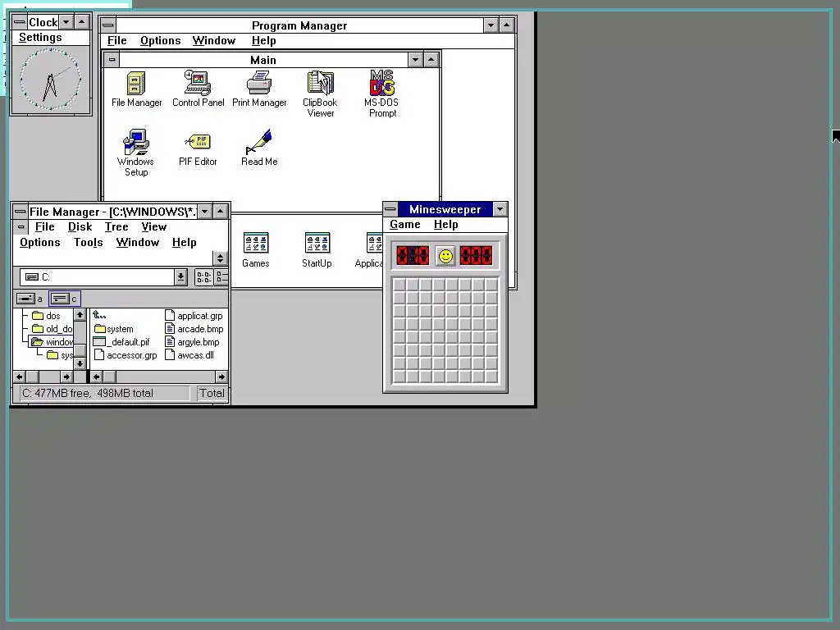Select the windows folder in tree

[x=52, y=342]
